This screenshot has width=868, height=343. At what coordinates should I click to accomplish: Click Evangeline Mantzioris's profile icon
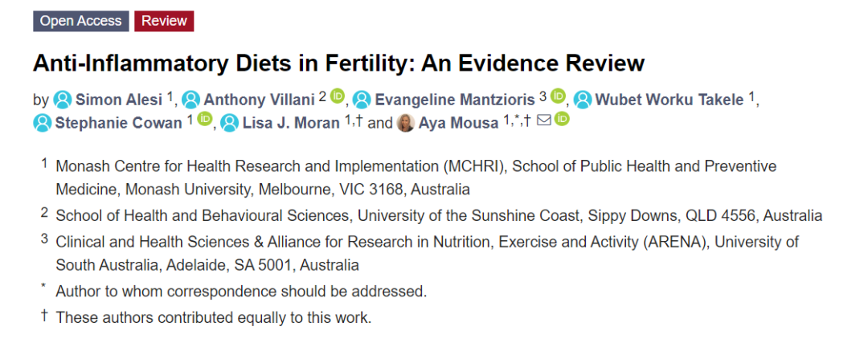point(361,100)
